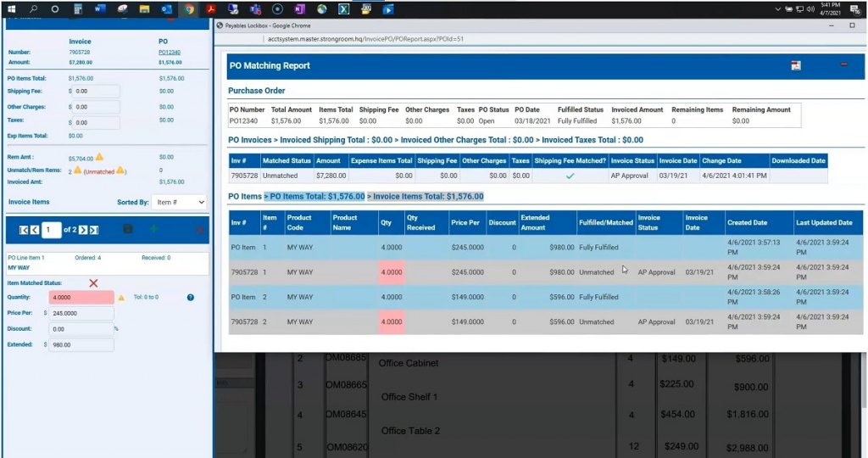The height and width of the screenshot is (458, 868).
Task: Click the Chrome address bar URL
Action: tap(365, 39)
